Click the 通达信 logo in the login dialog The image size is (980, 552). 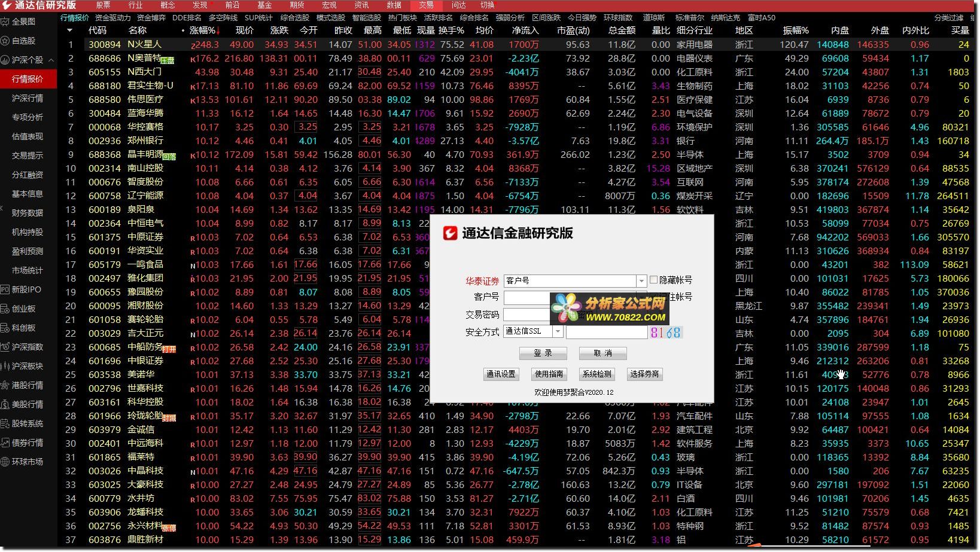[450, 233]
